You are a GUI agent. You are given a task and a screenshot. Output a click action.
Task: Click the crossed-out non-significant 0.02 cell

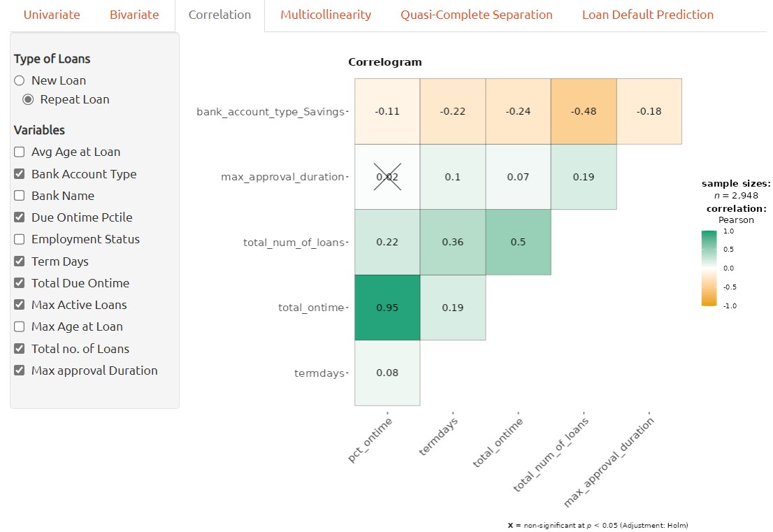[387, 177]
